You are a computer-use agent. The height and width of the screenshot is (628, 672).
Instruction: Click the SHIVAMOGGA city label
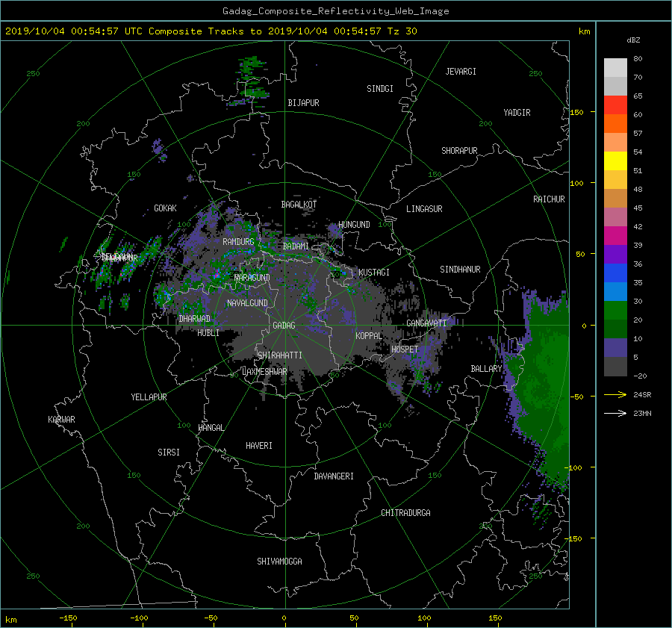(279, 562)
